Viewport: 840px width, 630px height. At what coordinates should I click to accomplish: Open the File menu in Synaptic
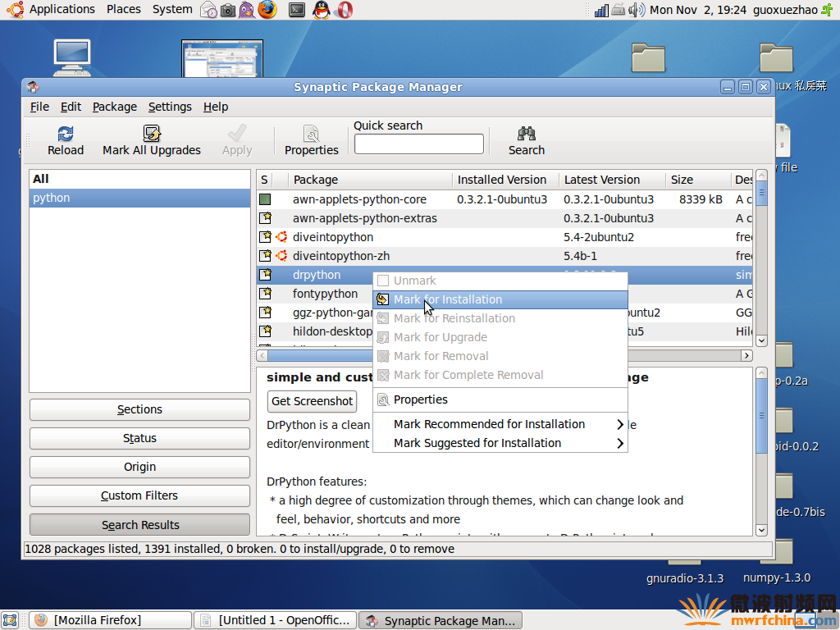[x=39, y=107]
